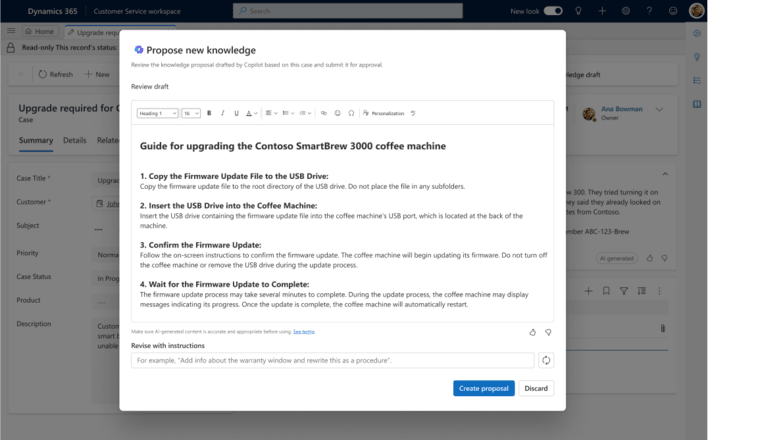Open the See terms link
Screen dimensions: 758x440
304,332
